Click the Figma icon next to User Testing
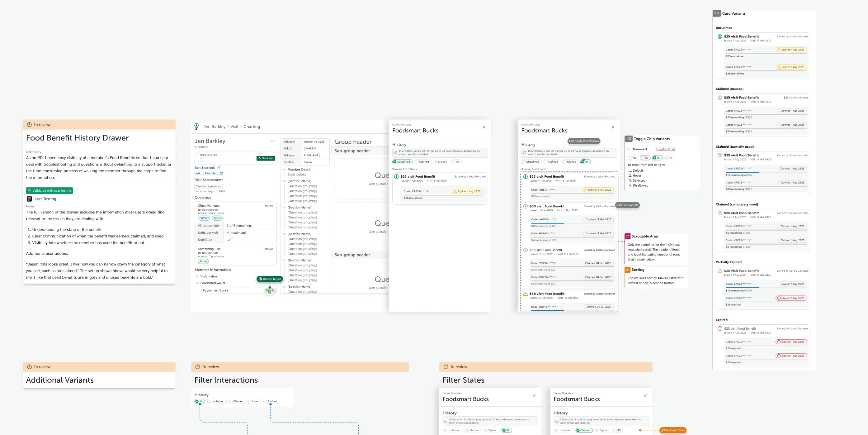The image size is (868, 435). pyautogui.click(x=29, y=199)
